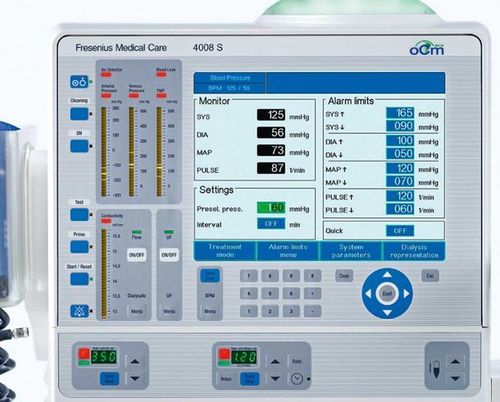500x402 pixels.
Task: Toggle the Interval OFF setting
Action: click(271, 223)
